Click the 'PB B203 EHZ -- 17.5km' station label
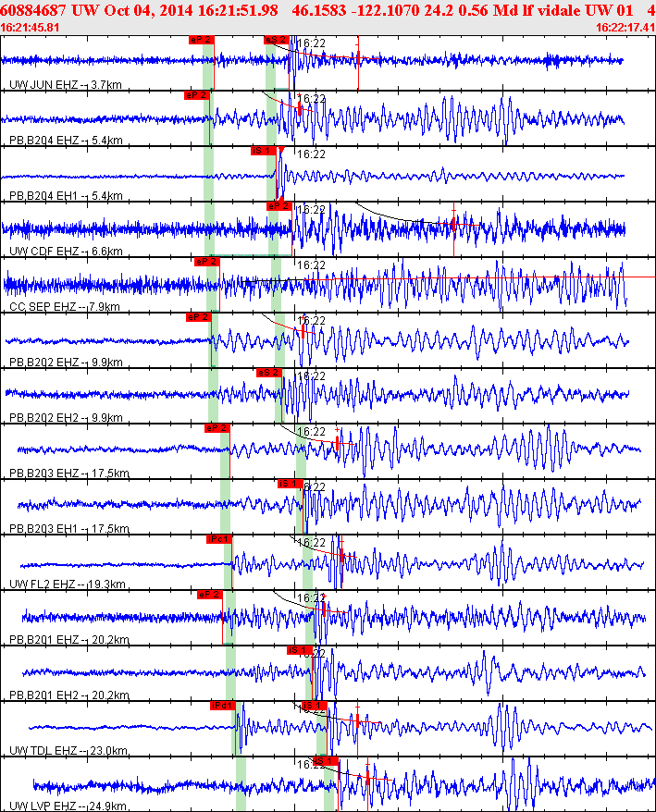The width and height of the screenshot is (656, 812). 69,473
